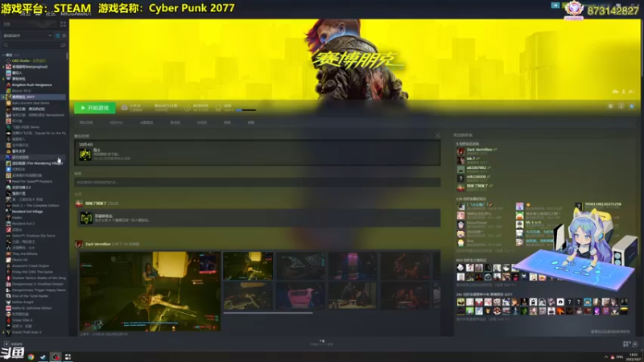Image resolution: width=644 pixels, height=362 pixels.
Task: Toggle the ready-to-play filter icon
Action: pos(64,35)
